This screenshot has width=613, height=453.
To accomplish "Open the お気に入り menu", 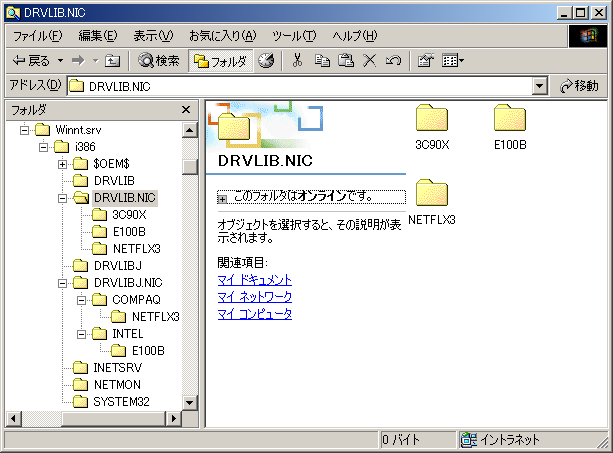I will (222, 36).
